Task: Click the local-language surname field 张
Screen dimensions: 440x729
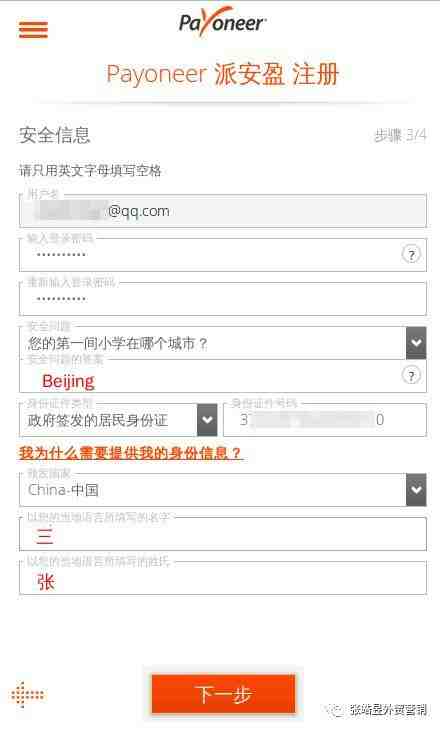Action: [223, 578]
